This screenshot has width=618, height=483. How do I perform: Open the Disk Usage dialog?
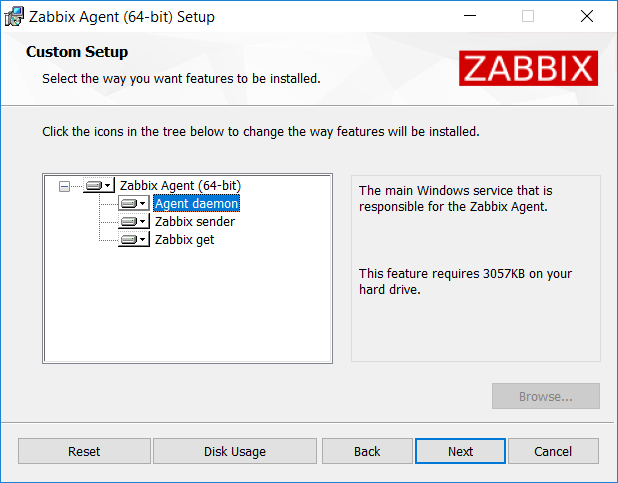tap(235, 451)
